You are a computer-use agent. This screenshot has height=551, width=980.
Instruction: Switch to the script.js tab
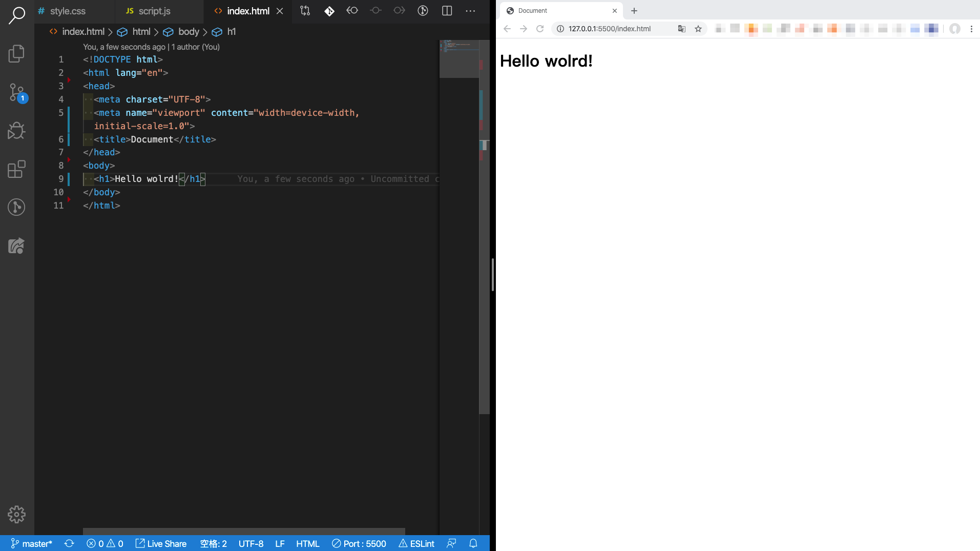point(159,11)
